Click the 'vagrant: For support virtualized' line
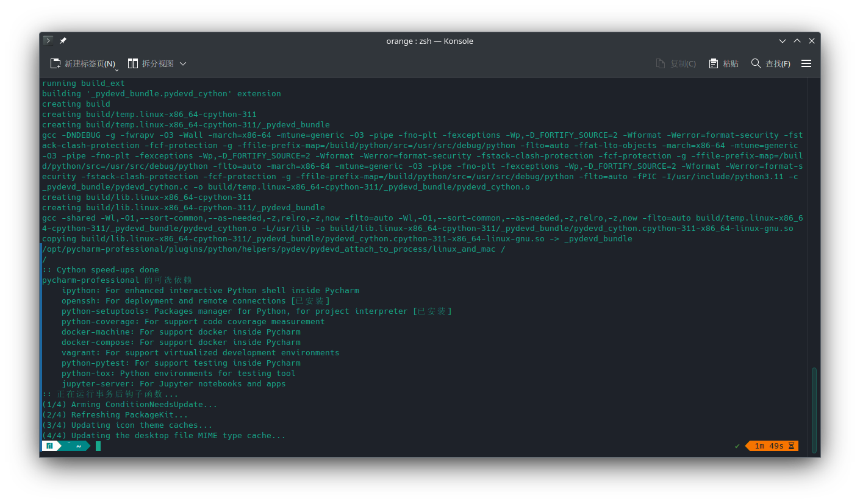Viewport: 860px width, 504px height. (201, 353)
